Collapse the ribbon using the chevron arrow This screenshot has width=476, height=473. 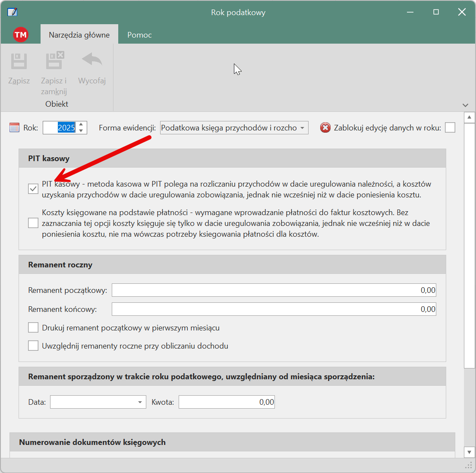tap(465, 105)
